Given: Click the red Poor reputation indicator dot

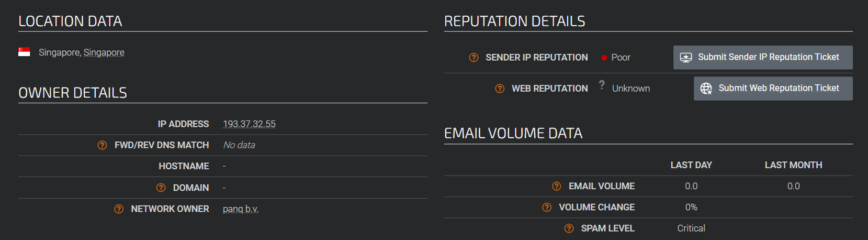Looking at the screenshot, I should coord(604,58).
